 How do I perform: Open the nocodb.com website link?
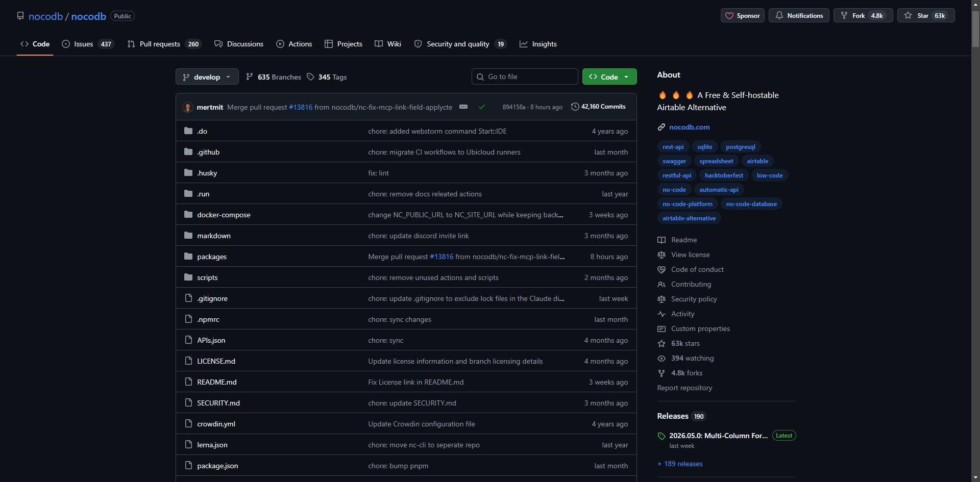[689, 127]
